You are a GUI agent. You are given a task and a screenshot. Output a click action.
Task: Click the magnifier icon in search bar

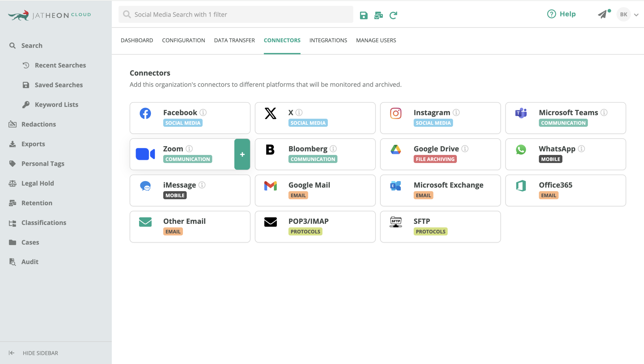click(127, 14)
